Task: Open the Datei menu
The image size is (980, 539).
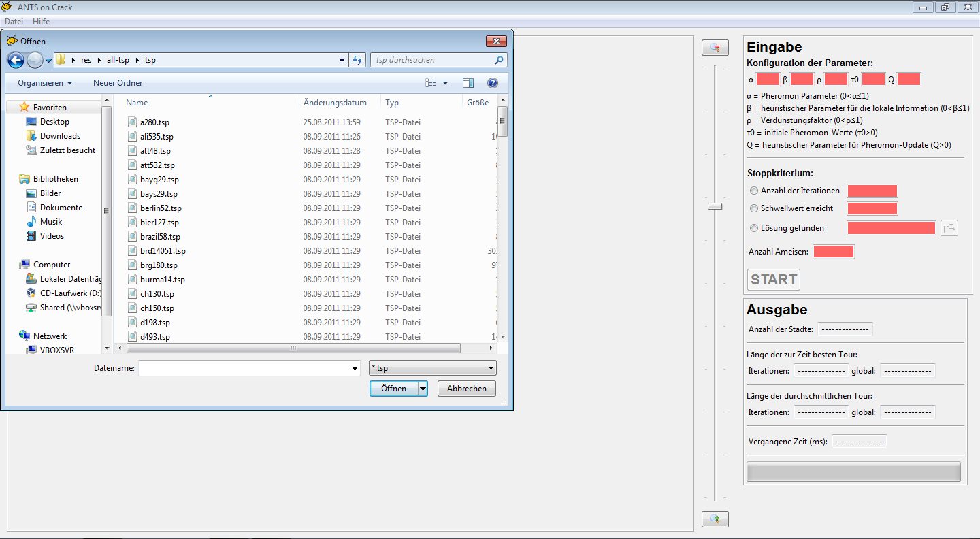Action: (14, 22)
